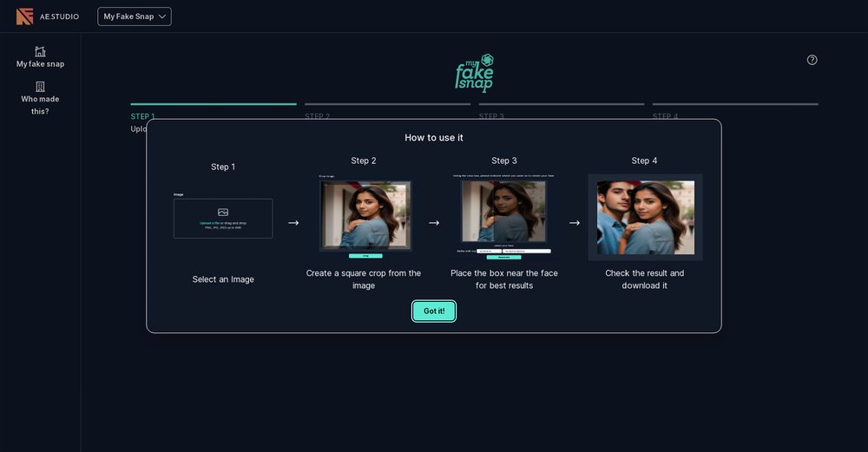
Task: Click the AE.STUDIO brand text
Action: (59, 16)
